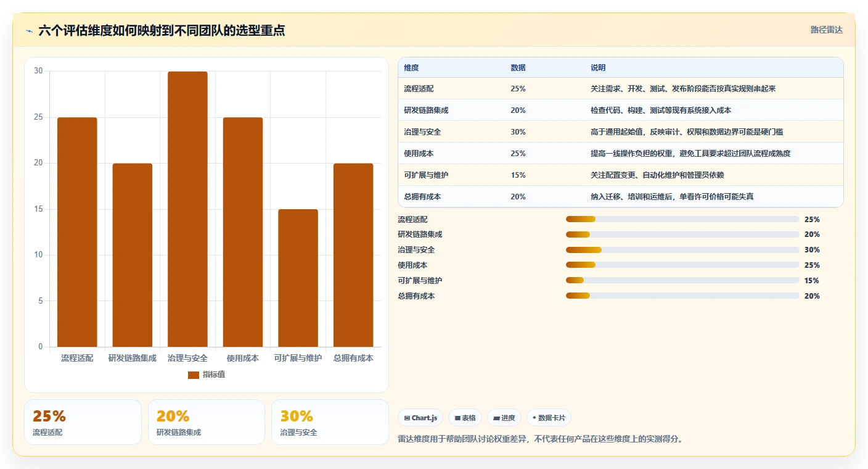Click the 总拥有成本 x-axis label
The image size is (868, 469).
(x=353, y=358)
